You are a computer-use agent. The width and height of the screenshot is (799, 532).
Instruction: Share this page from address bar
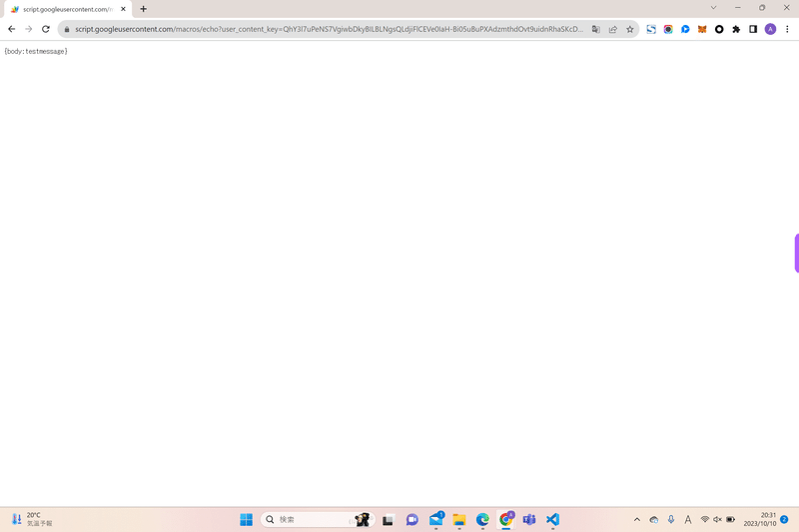(x=613, y=29)
